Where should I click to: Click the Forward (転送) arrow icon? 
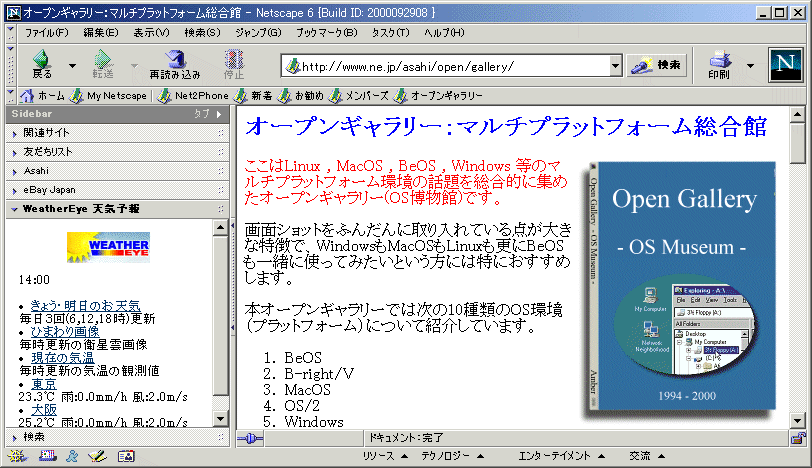[103, 59]
